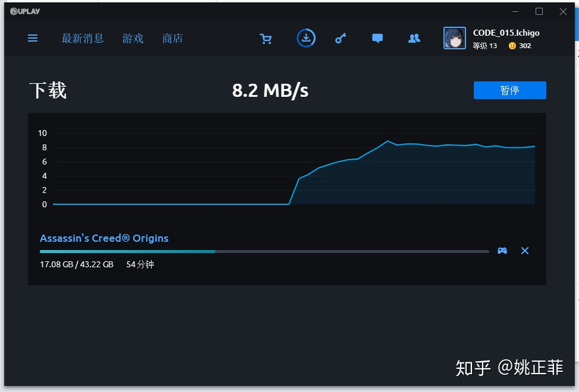Click the key activation icon

340,39
